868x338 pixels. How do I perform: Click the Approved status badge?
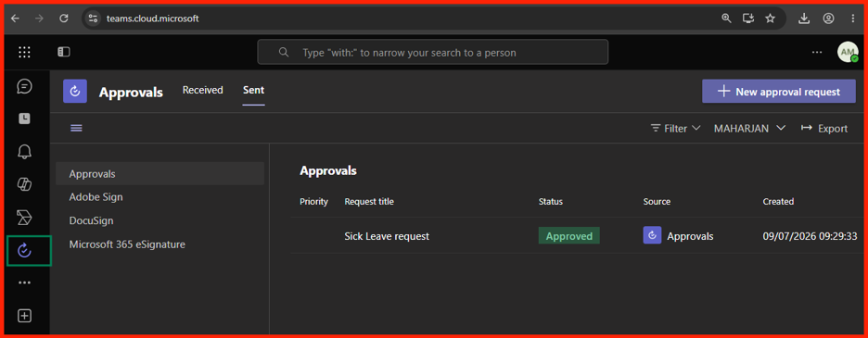pos(569,236)
